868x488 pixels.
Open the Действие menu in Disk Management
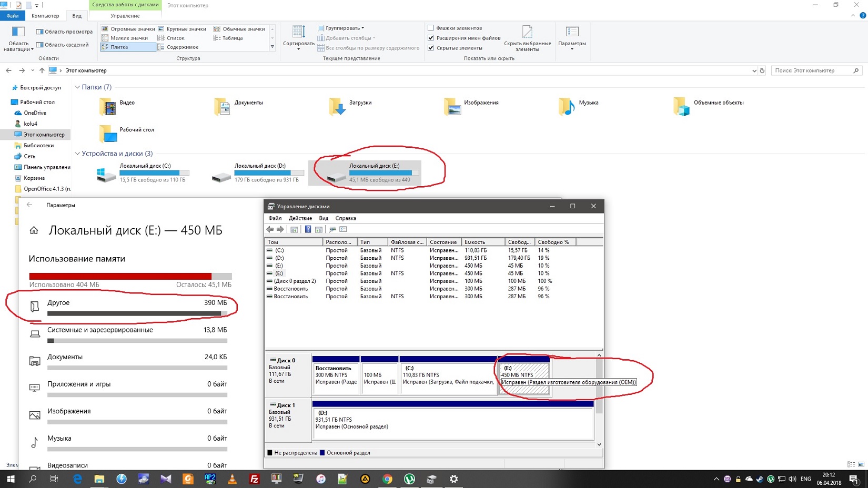pos(300,218)
